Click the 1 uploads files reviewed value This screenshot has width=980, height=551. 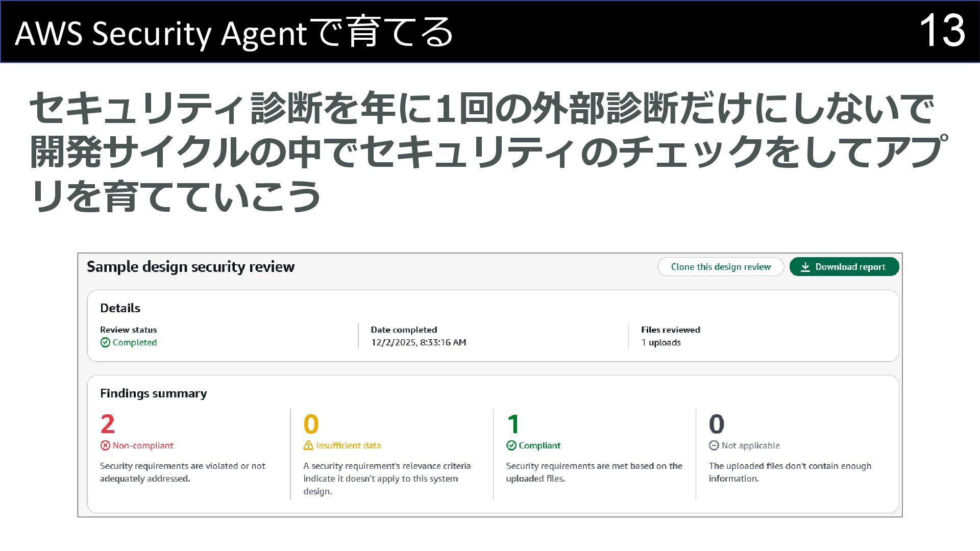pos(660,342)
